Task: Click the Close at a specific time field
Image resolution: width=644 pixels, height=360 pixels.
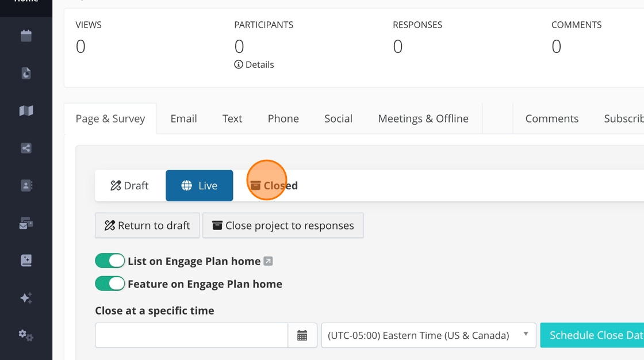Action: click(x=191, y=335)
